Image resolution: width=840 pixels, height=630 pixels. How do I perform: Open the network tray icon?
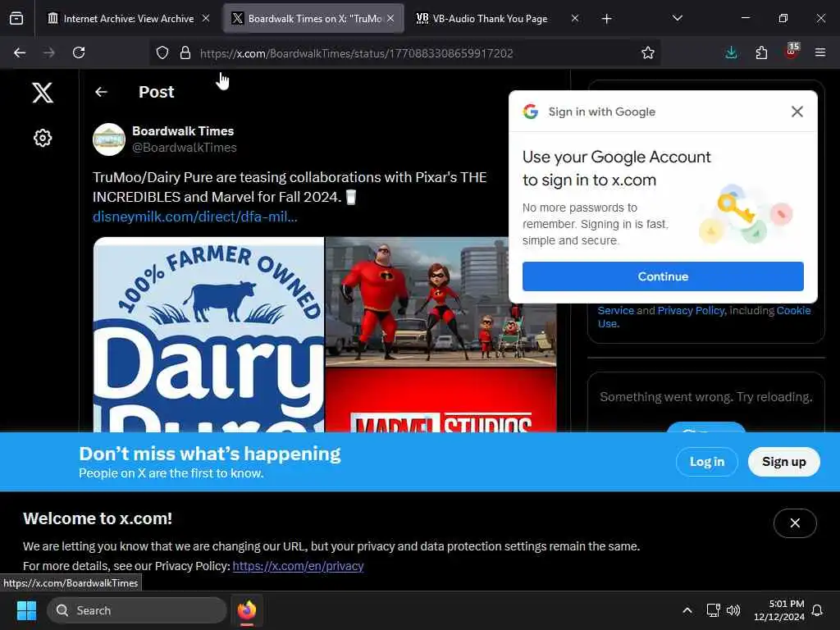point(713,610)
